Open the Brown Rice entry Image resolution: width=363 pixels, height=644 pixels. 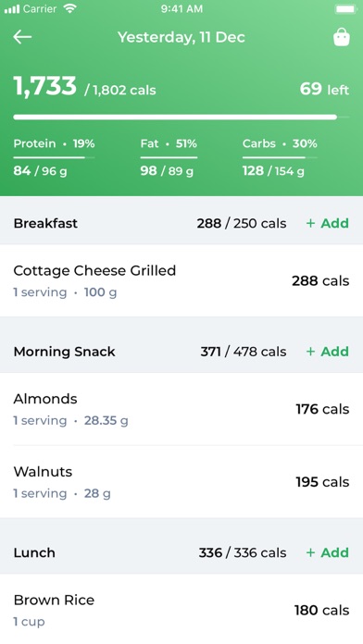point(181,609)
